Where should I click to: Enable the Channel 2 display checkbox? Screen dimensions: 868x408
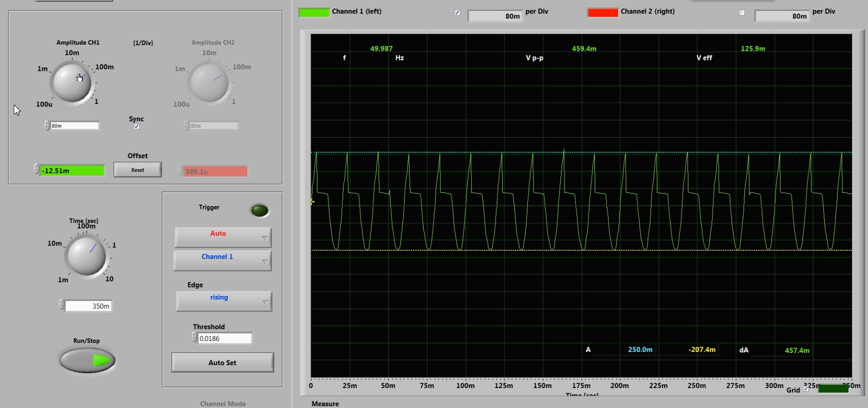coord(742,13)
